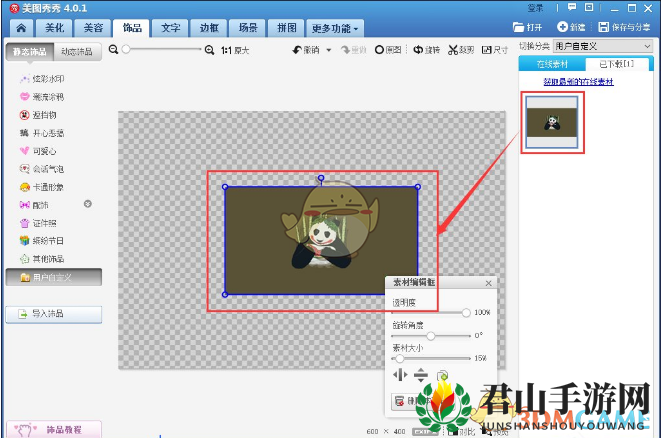Click the 新建 plus icon
Viewport: 661px width, 438px height.
click(562, 27)
